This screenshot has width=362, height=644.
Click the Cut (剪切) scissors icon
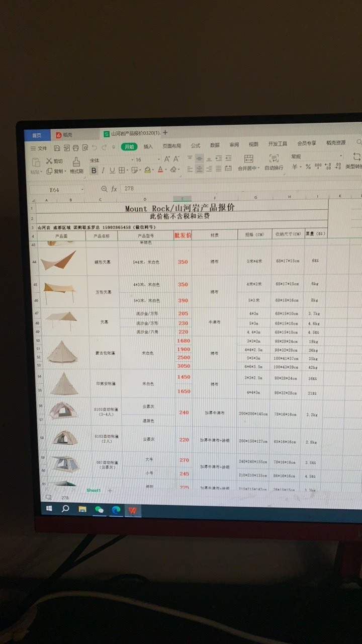tap(49, 160)
